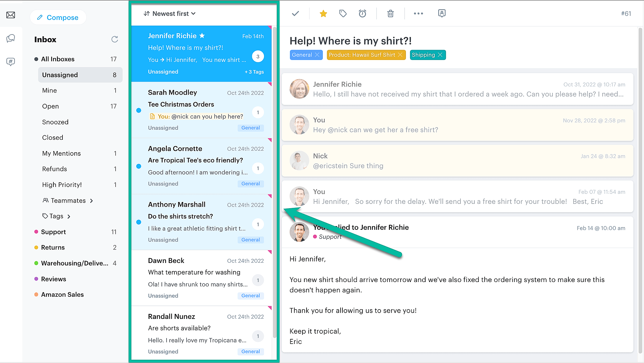Click the Compose button
The width and height of the screenshot is (644, 363).
click(58, 17)
